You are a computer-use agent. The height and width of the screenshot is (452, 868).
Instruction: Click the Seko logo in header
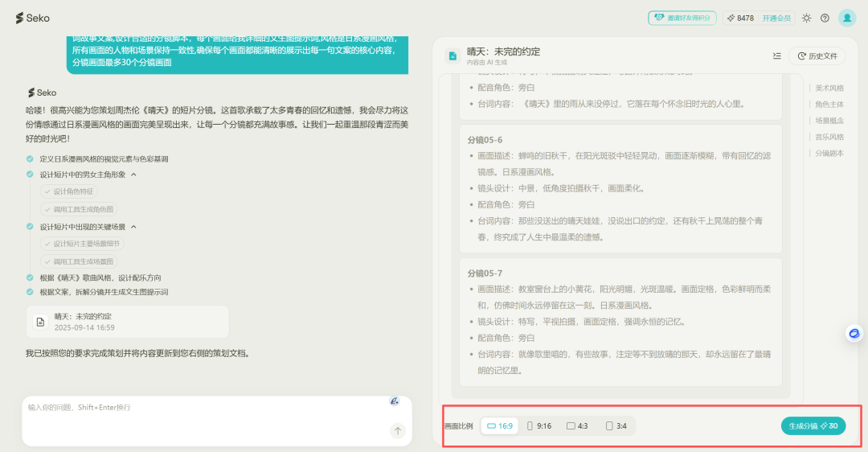click(33, 18)
